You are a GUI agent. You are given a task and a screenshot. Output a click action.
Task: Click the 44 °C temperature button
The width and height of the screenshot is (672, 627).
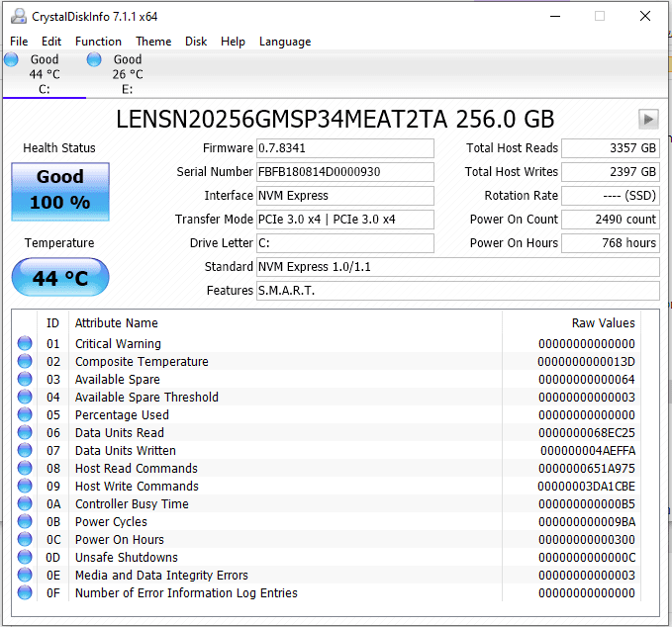coord(60,278)
